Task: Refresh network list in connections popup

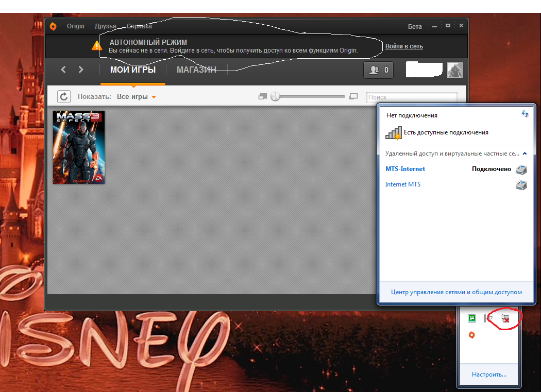Action: pyautogui.click(x=525, y=114)
